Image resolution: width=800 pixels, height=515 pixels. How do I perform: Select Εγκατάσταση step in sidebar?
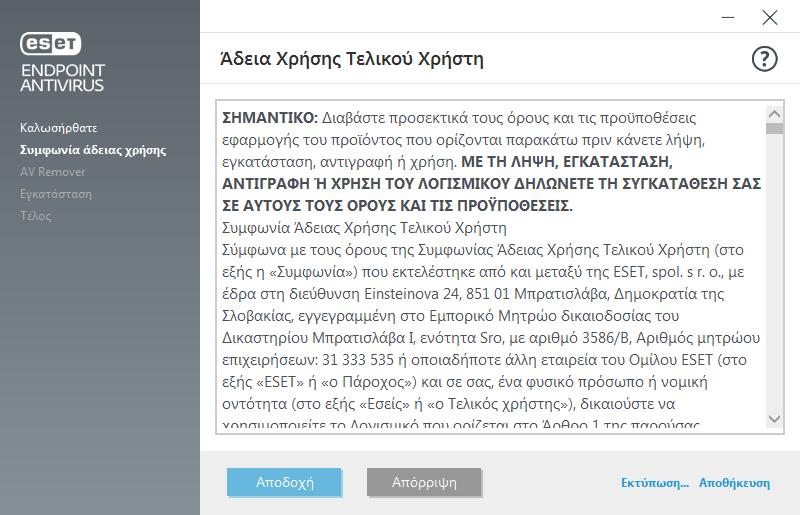point(56,194)
